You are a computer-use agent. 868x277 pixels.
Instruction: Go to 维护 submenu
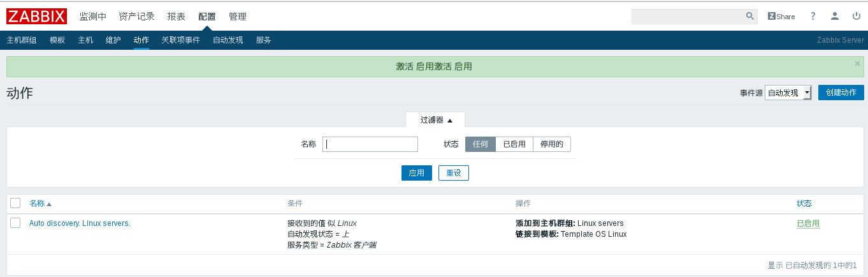[113, 40]
